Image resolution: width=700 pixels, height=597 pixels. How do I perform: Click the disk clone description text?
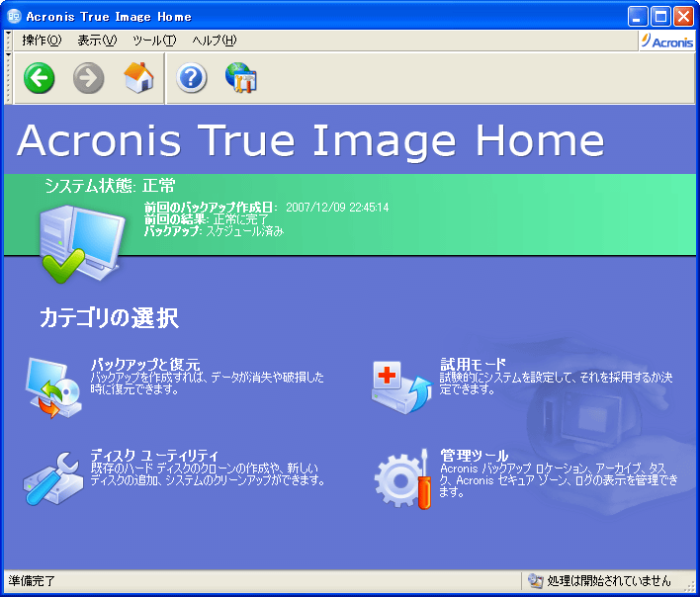[208, 474]
